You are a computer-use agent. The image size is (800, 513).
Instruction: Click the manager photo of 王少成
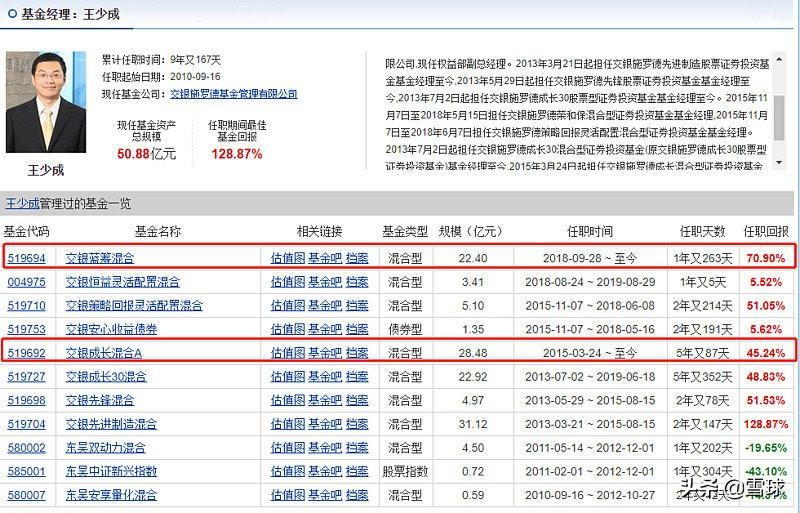click(x=46, y=102)
